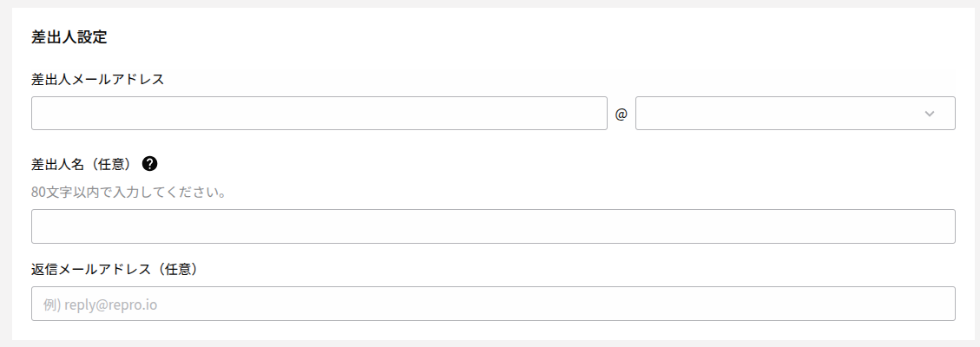Select the reply-to email address box
This screenshot has height=347, width=980.
(x=493, y=304)
